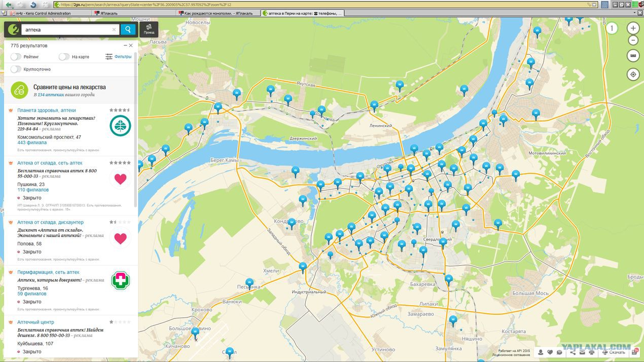
Task: Open Аптека от склада, сеть аптек
Action: pyautogui.click(x=50, y=163)
